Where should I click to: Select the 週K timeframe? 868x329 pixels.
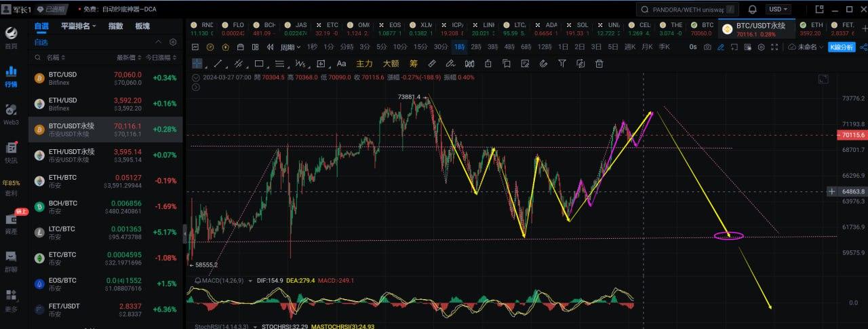(630, 47)
